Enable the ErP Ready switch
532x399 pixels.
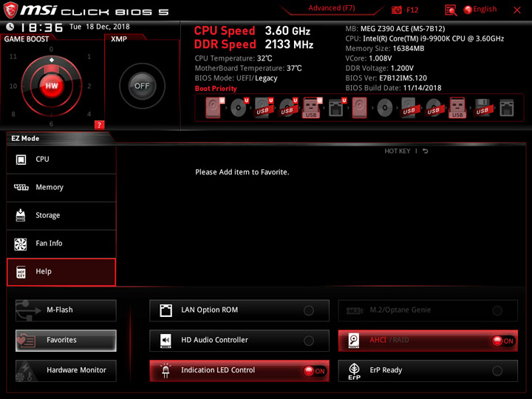point(497,371)
